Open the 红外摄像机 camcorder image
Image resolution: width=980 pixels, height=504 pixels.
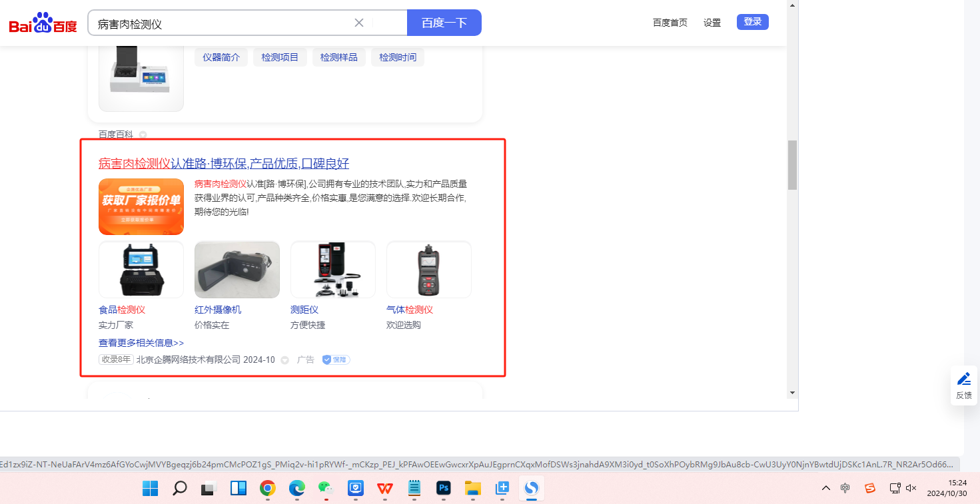(237, 270)
